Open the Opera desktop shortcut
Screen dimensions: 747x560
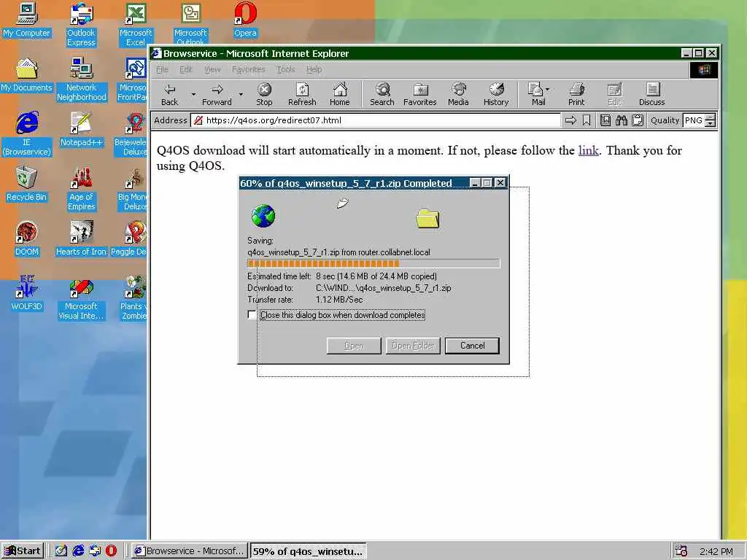(x=245, y=20)
